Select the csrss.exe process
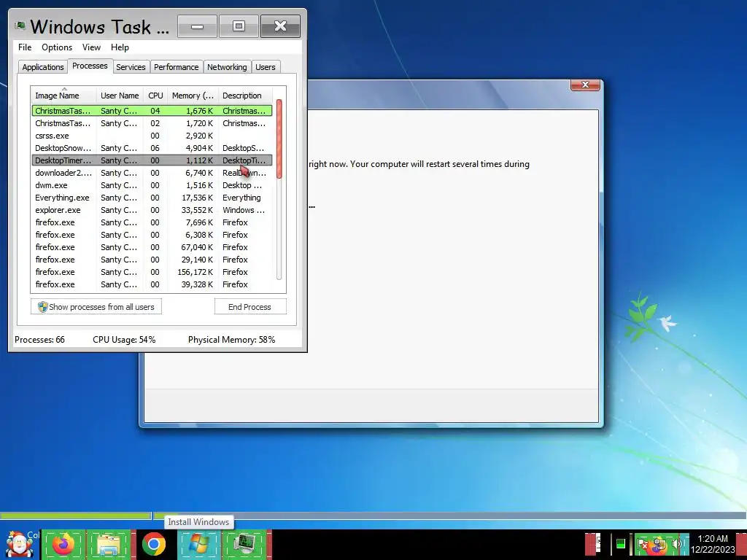 tap(152, 135)
